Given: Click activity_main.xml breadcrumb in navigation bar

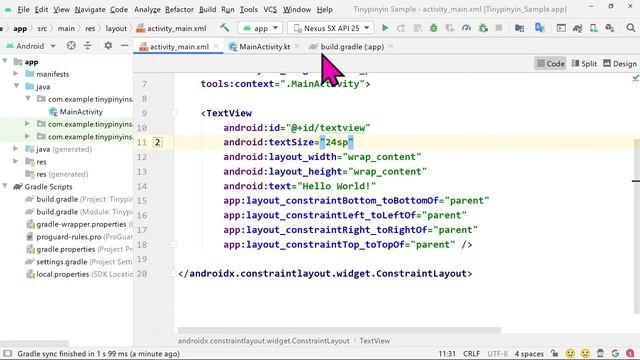Looking at the screenshot, I should [172, 28].
